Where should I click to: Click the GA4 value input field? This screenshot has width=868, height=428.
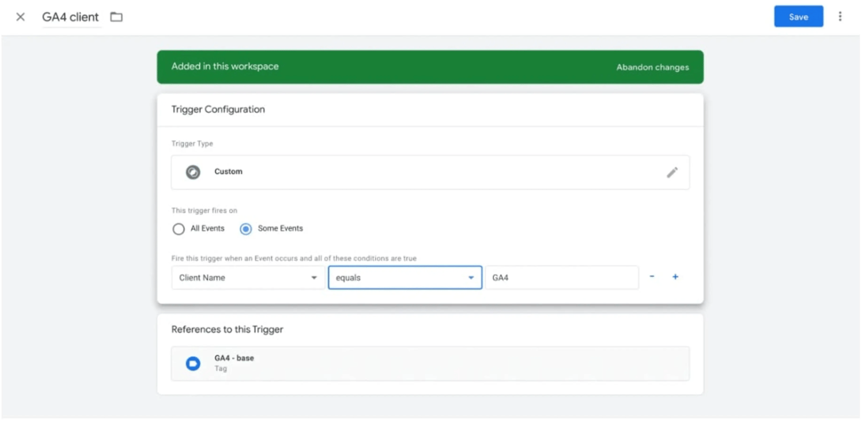562,277
